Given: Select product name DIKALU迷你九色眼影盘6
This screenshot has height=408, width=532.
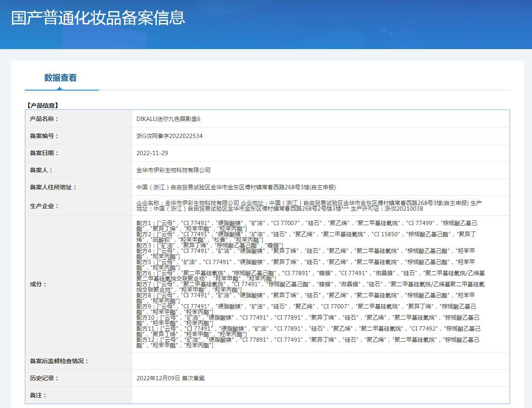Looking at the screenshot, I should tap(168, 119).
